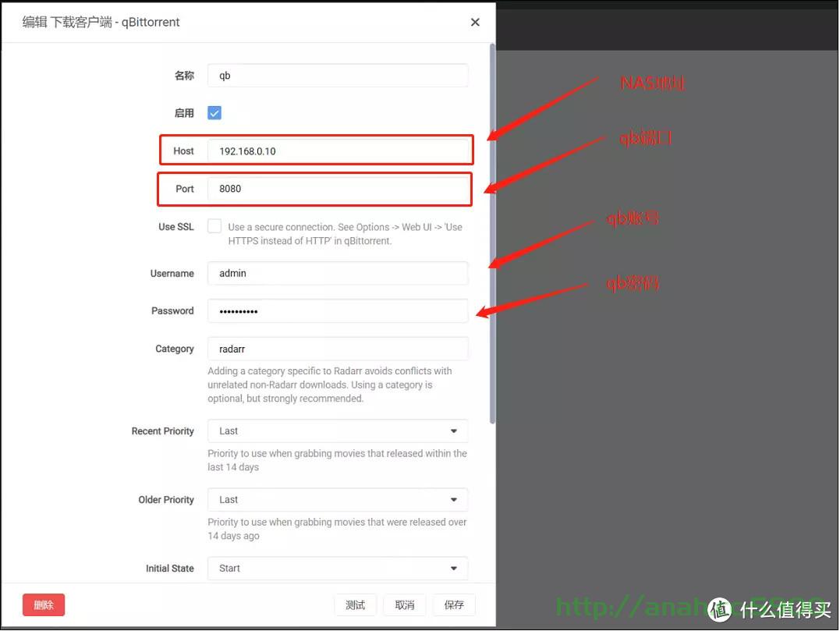Select the Password input field
This screenshot has width=840, height=631.
[338, 310]
